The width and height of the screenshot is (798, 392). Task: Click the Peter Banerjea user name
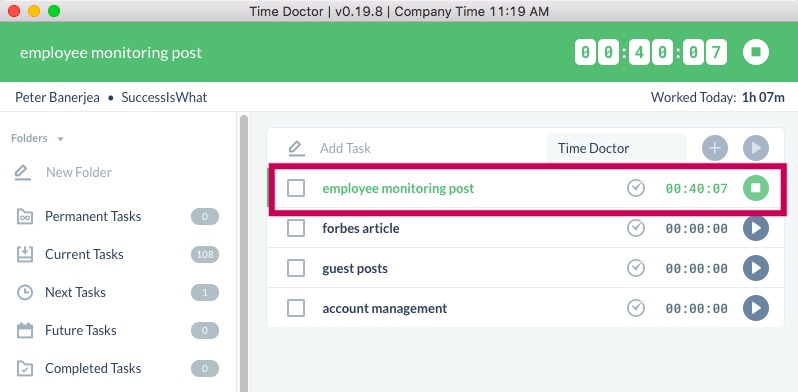[x=57, y=97]
